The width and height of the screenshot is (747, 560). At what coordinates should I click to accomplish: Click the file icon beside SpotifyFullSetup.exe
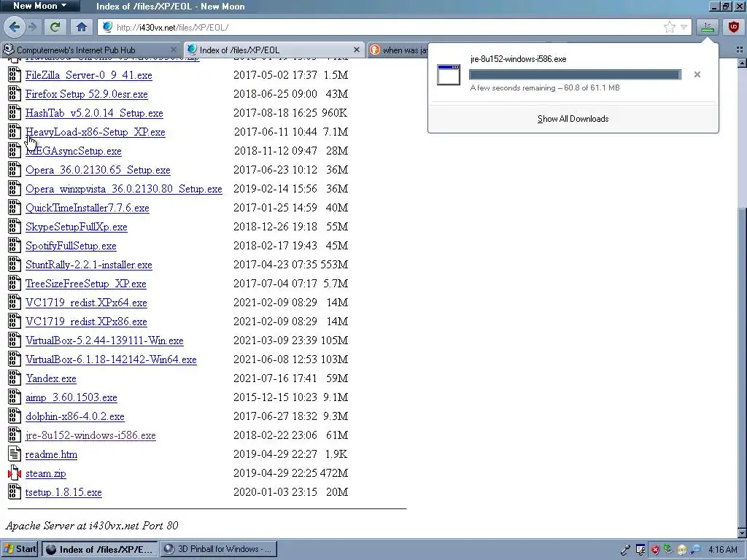coord(15,245)
